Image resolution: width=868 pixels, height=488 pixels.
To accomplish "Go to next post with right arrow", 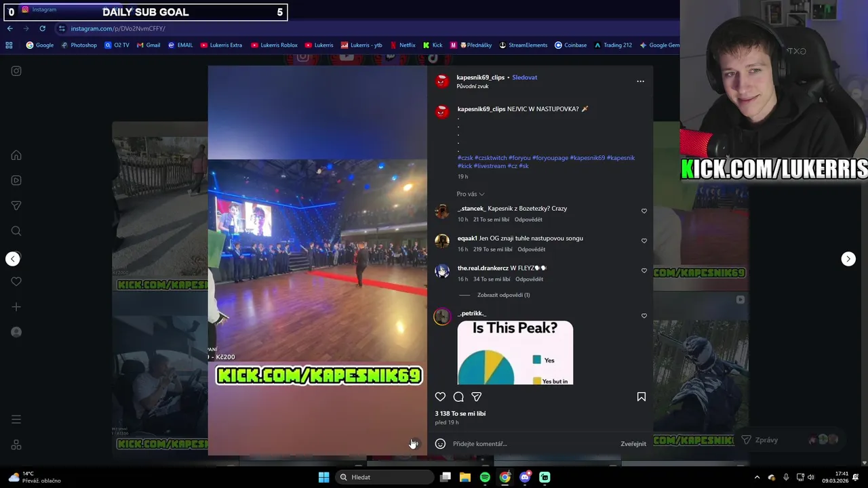I will [x=848, y=259].
